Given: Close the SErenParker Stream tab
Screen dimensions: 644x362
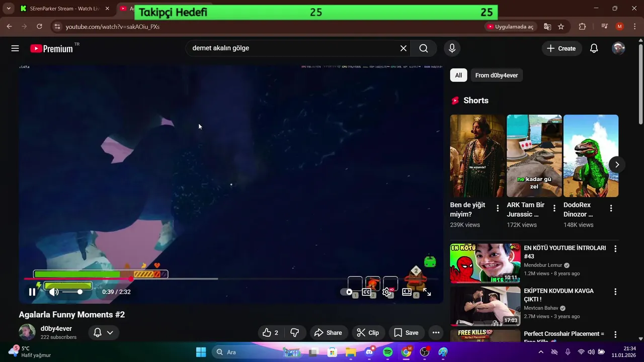Looking at the screenshot, I should pos(107,9).
